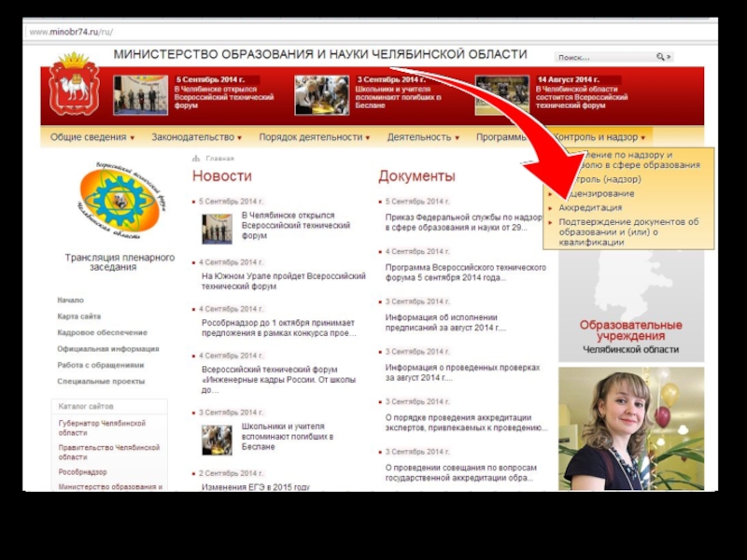Expand the Законодательство menu

tap(196, 137)
